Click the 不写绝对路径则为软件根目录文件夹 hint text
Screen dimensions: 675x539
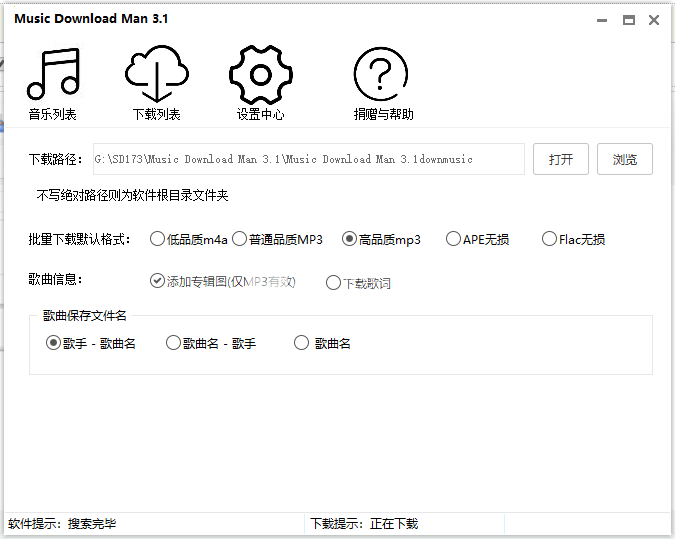[x=132, y=195]
